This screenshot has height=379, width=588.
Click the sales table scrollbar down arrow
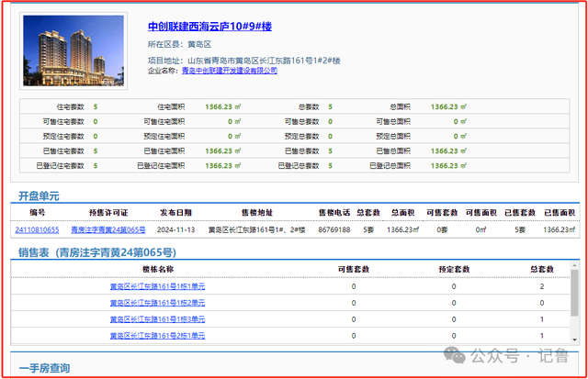(x=574, y=340)
